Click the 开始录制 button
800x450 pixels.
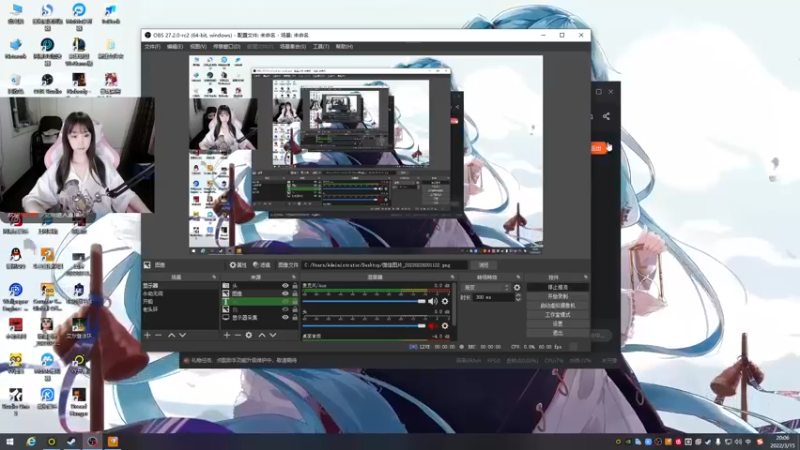pos(558,296)
